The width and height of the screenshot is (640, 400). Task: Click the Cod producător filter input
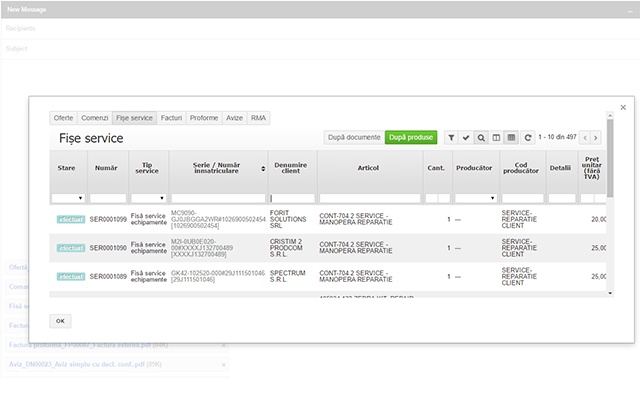point(523,198)
